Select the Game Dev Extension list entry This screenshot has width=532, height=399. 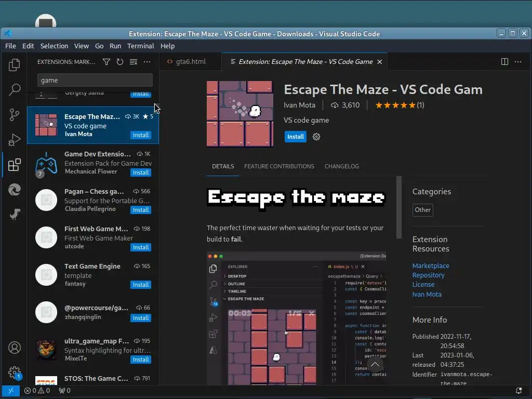click(x=93, y=163)
